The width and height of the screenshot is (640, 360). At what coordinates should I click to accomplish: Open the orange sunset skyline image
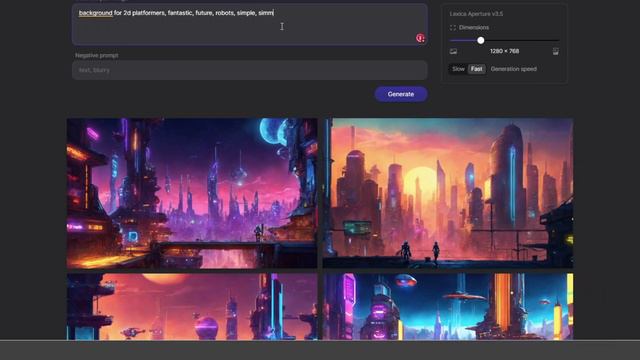point(448,193)
